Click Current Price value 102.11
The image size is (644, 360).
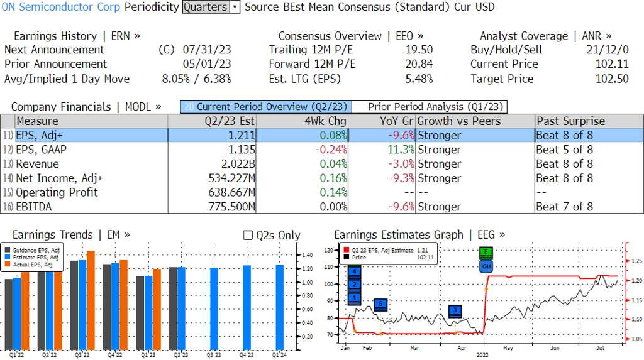pyautogui.click(x=612, y=64)
